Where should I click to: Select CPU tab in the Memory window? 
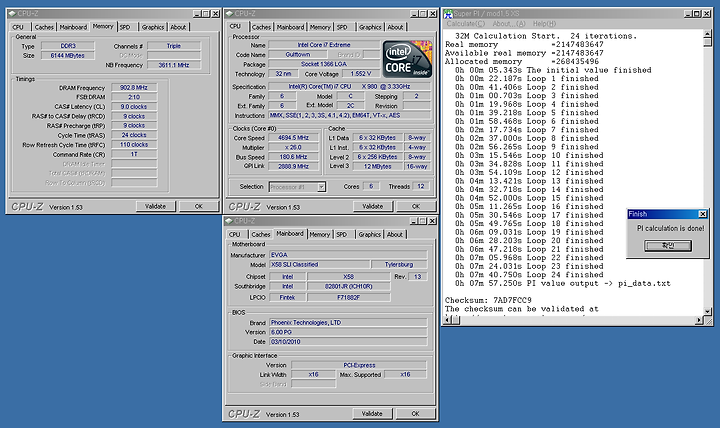tap(18, 27)
